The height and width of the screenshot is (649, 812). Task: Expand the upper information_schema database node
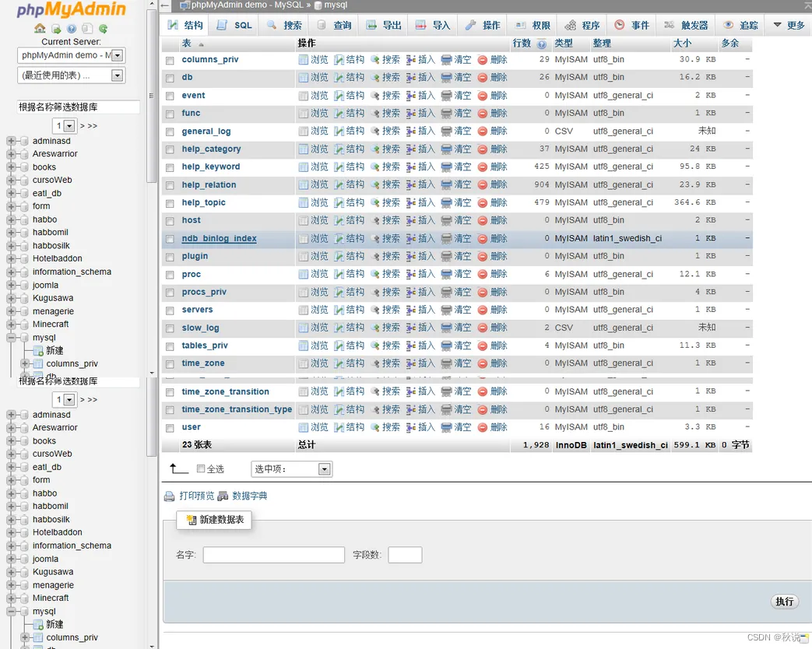click(x=11, y=272)
